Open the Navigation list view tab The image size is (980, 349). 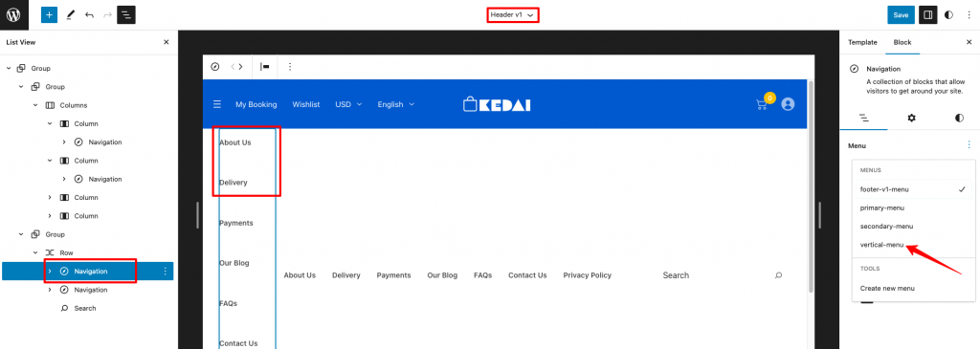click(863, 118)
